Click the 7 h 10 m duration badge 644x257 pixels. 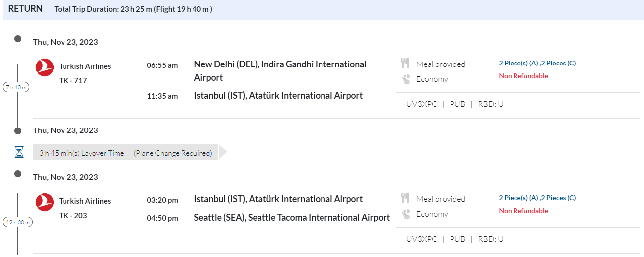point(17,87)
